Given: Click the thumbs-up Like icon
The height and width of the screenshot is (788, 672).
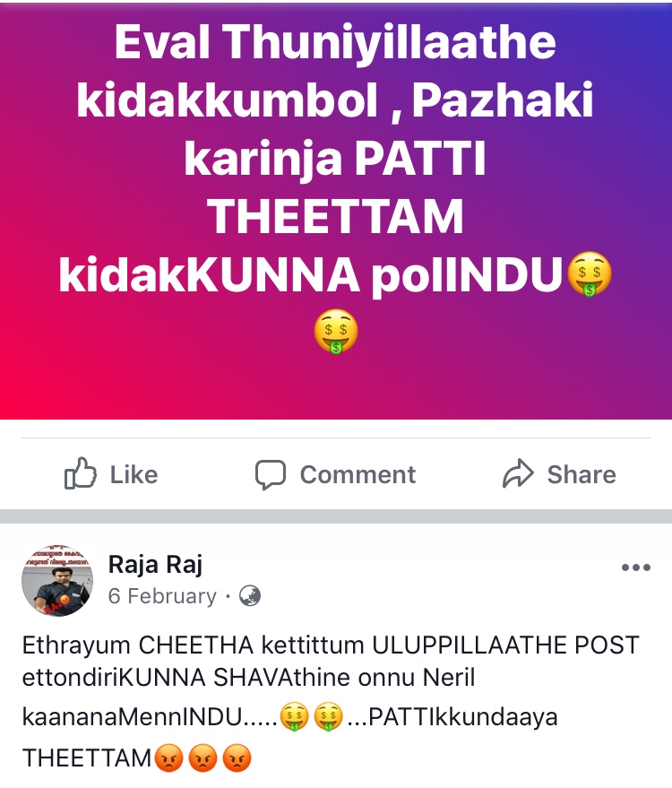Looking at the screenshot, I should 81,473.
